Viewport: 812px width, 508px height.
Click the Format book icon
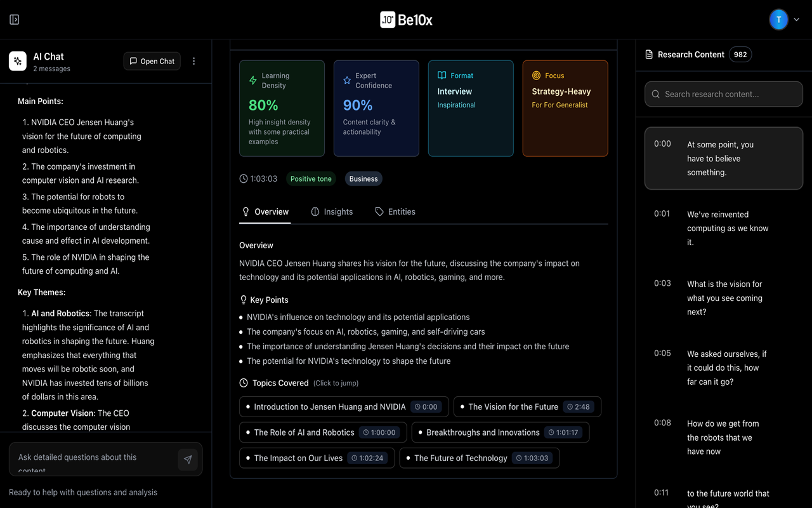coord(442,76)
